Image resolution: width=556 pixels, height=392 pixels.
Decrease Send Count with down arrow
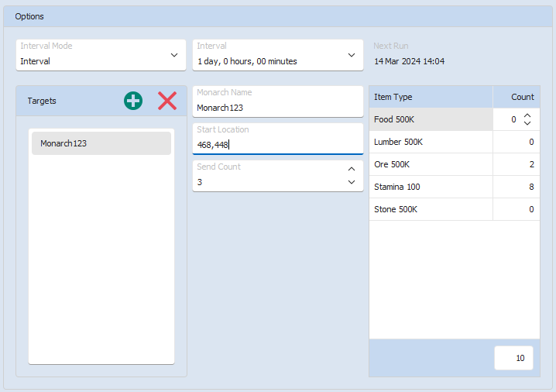[x=352, y=182]
